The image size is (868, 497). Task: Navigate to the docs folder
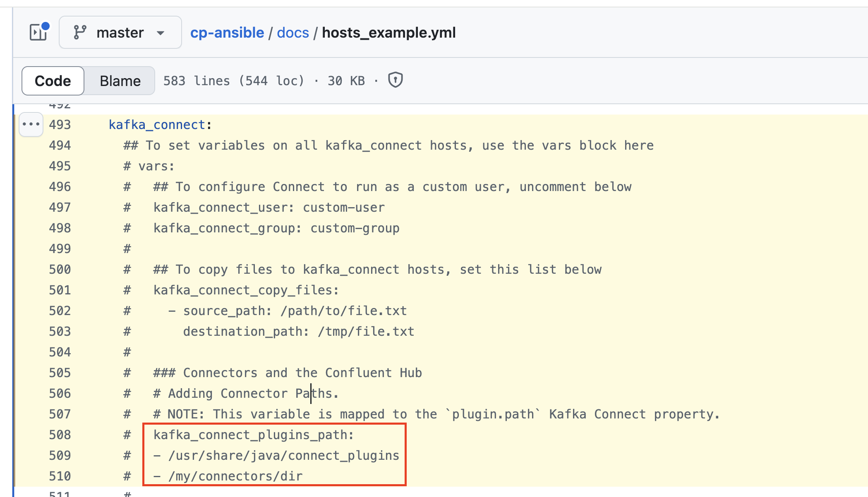[293, 33]
